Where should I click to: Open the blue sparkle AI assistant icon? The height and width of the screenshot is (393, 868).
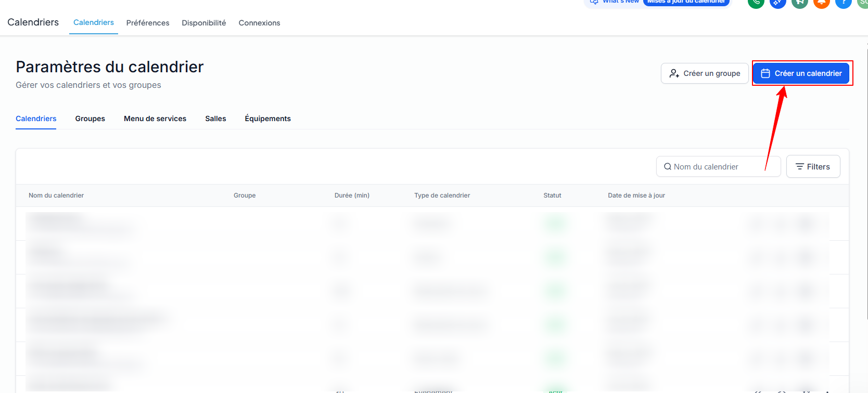click(778, 3)
